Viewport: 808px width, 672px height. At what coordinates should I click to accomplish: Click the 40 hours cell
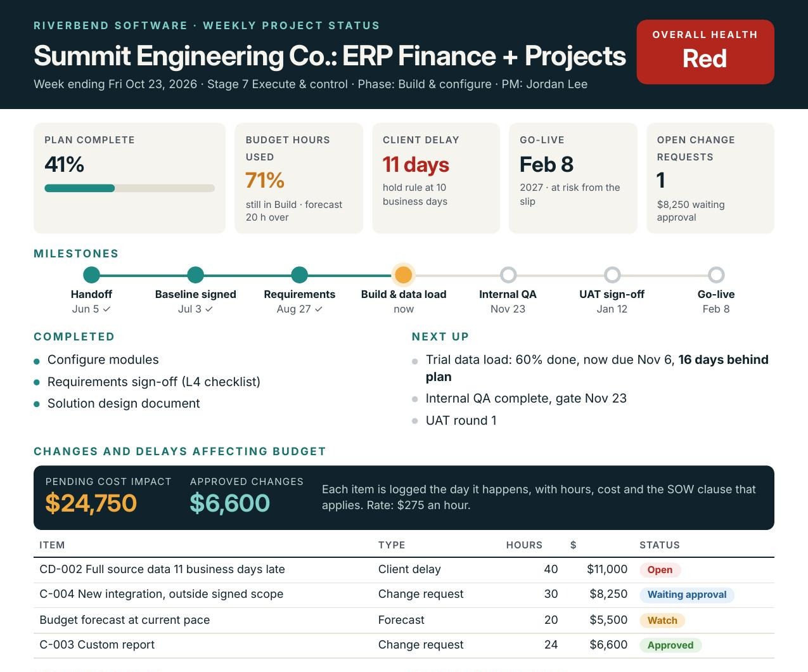(x=551, y=569)
